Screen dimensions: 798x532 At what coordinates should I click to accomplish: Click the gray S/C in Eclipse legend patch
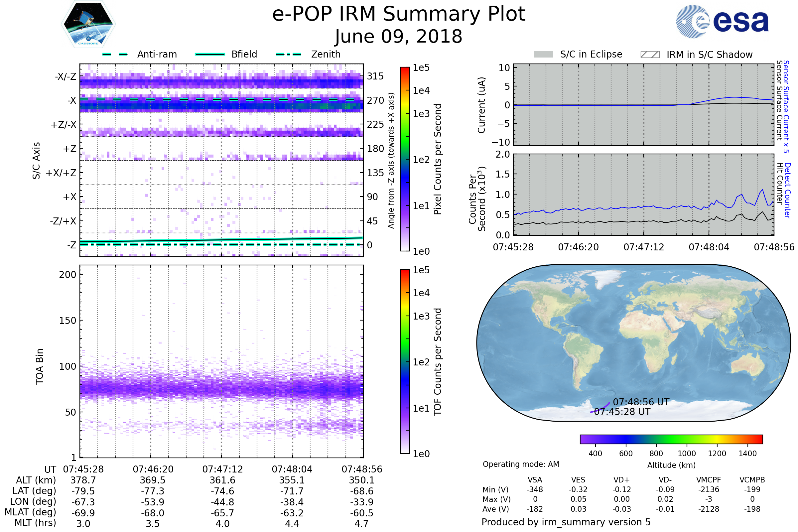(543, 55)
